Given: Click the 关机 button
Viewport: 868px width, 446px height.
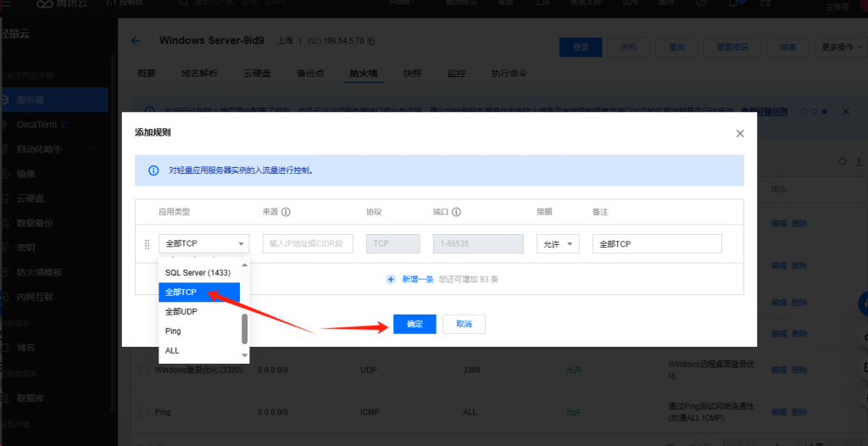Looking at the screenshot, I should 629,47.
